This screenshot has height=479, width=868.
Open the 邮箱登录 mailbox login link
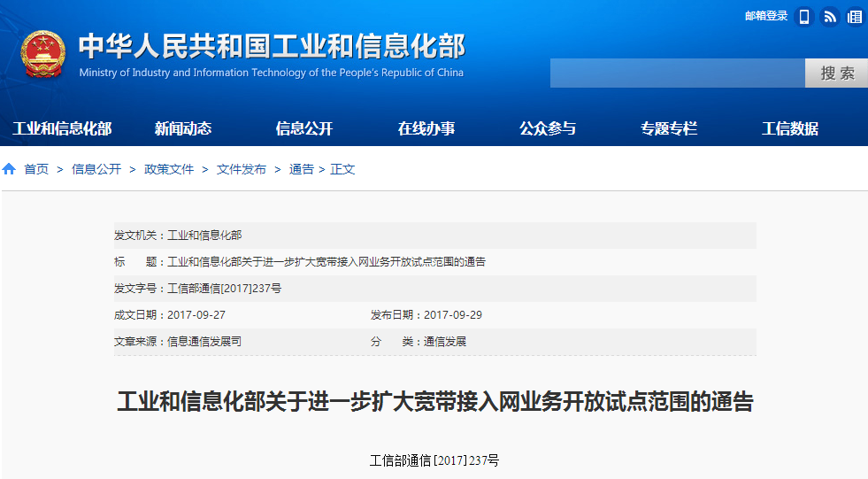pos(766,16)
